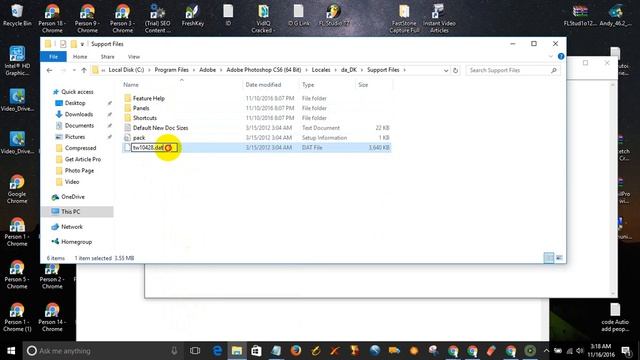The image size is (640, 360).
Task: Open Task View on the taskbar
Action: pos(195,351)
